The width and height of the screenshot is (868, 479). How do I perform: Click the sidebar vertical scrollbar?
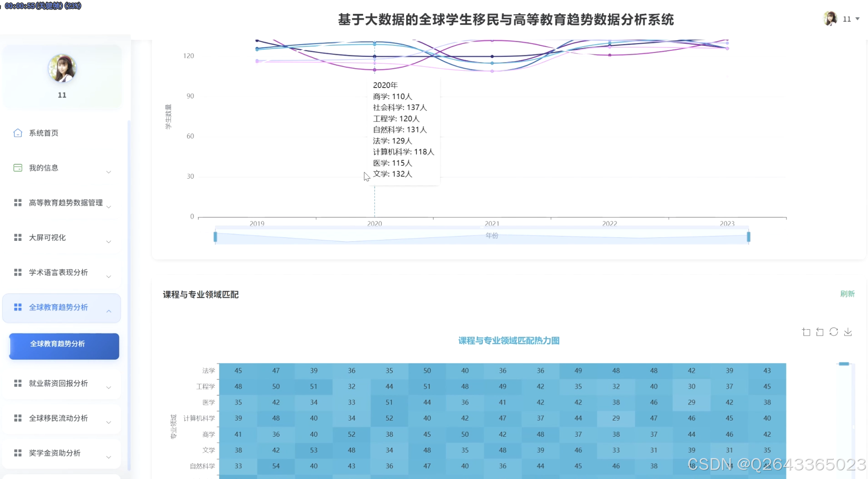(x=129, y=295)
